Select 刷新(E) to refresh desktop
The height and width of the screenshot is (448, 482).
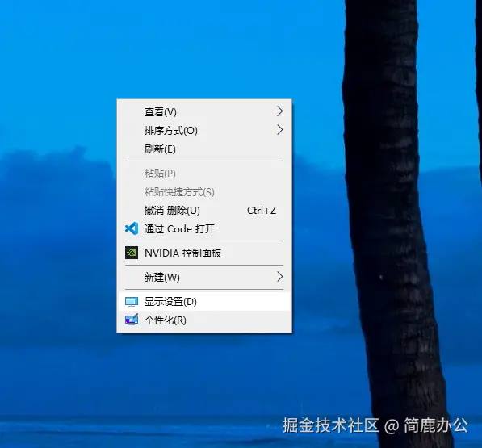click(x=204, y=149)
